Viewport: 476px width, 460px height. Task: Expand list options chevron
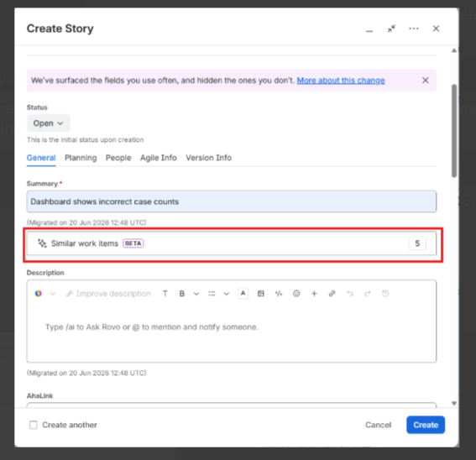pyautogui.click(x=226, y=294)
